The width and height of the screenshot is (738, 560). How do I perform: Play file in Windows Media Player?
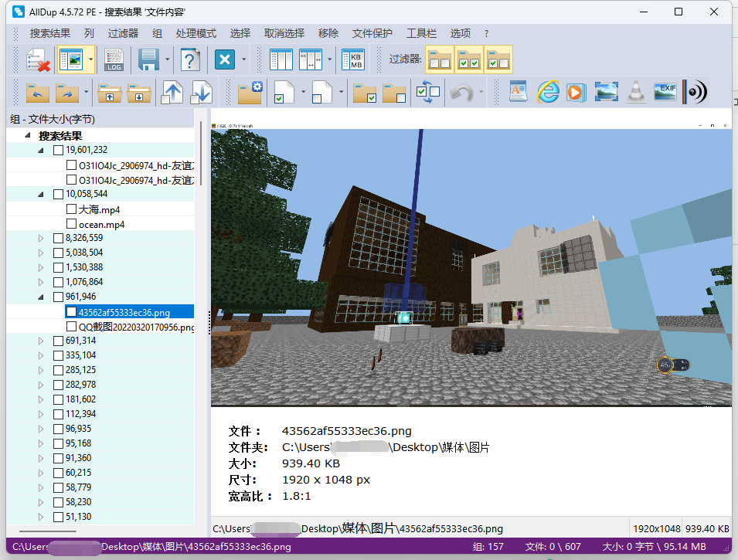(x=576, y=91)
